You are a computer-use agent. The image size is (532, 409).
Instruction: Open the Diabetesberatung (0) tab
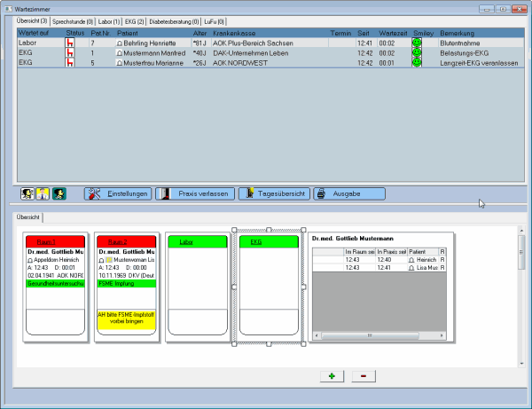click(x=174, y=20)
